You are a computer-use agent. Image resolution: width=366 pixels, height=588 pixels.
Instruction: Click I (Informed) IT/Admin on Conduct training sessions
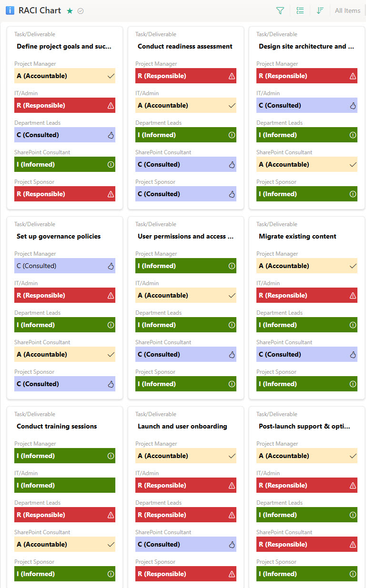tap(65, 485)
